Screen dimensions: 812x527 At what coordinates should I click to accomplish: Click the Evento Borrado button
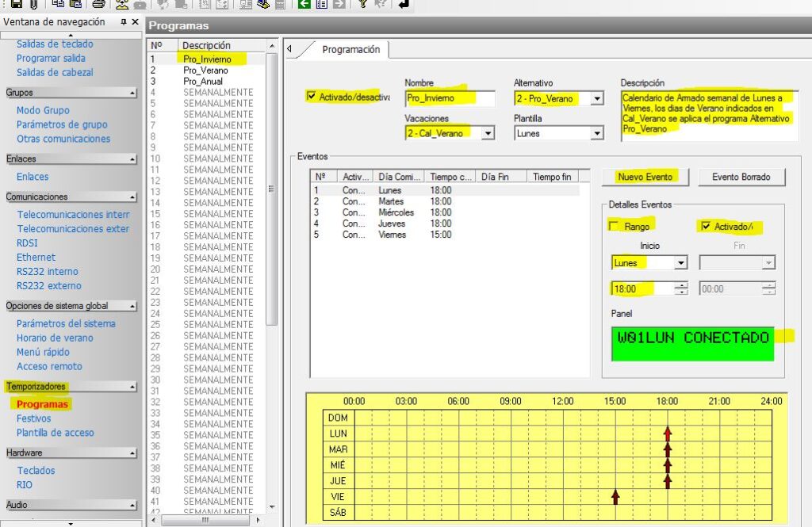click(741, 177)
